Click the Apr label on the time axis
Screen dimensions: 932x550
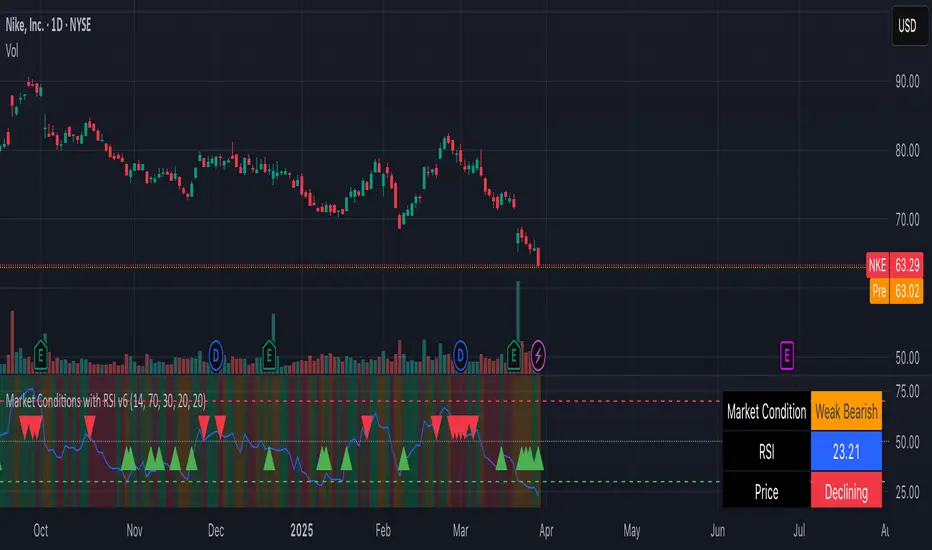[x=546, y=530]
